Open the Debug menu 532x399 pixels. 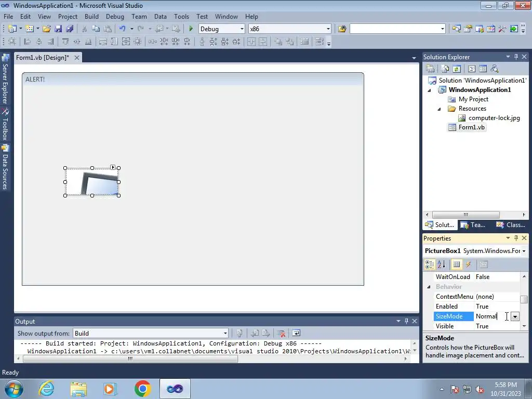click(x=115, y=16)
